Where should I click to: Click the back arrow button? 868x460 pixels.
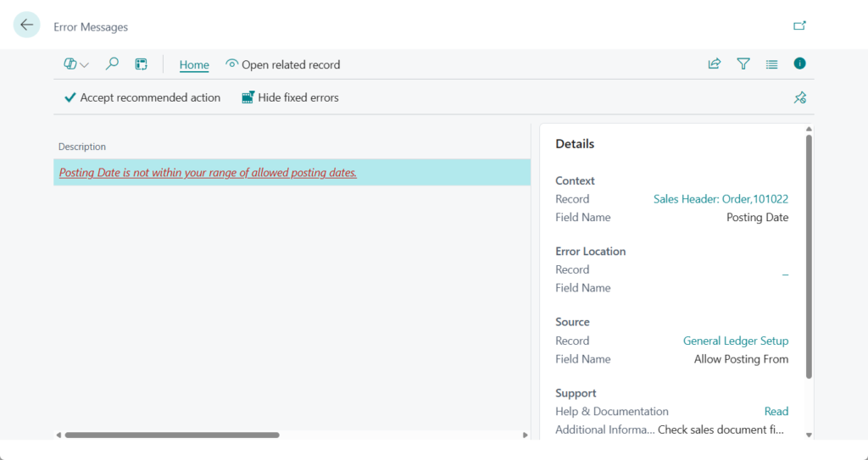pos(27,25)
